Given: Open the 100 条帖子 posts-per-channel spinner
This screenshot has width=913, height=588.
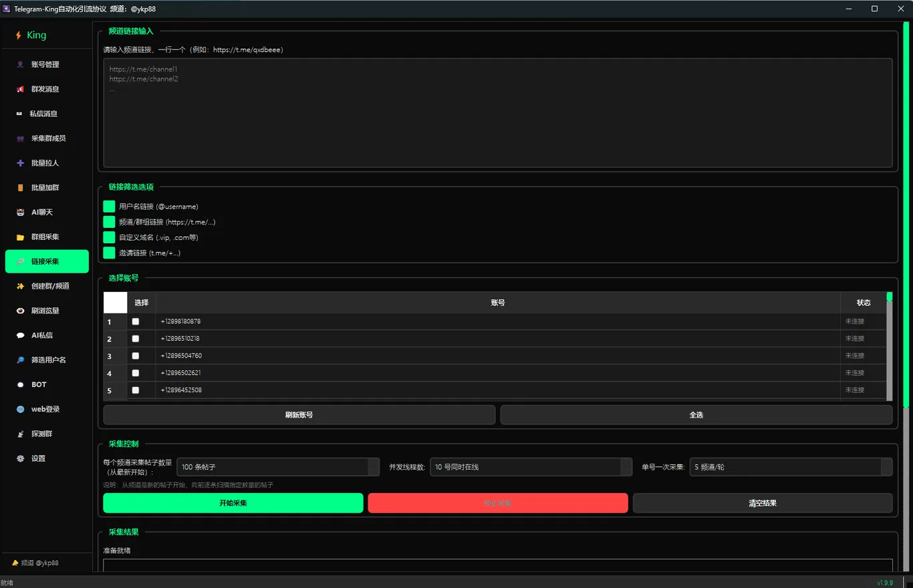Looking at the screenshot, I should click(x=278, y=467).
